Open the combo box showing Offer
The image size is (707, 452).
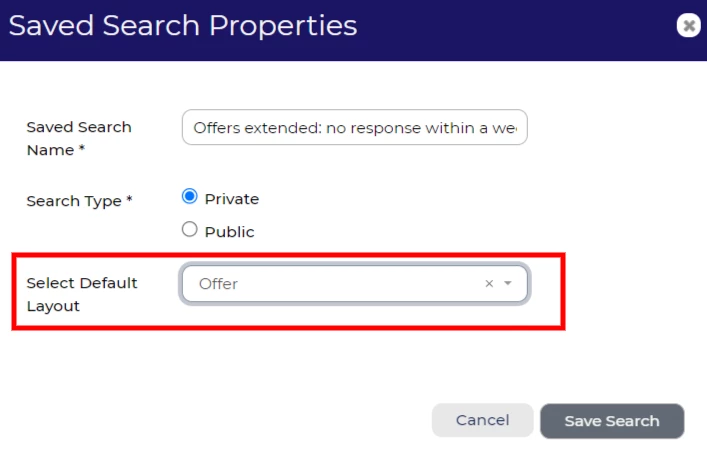(x=340, y=284)
